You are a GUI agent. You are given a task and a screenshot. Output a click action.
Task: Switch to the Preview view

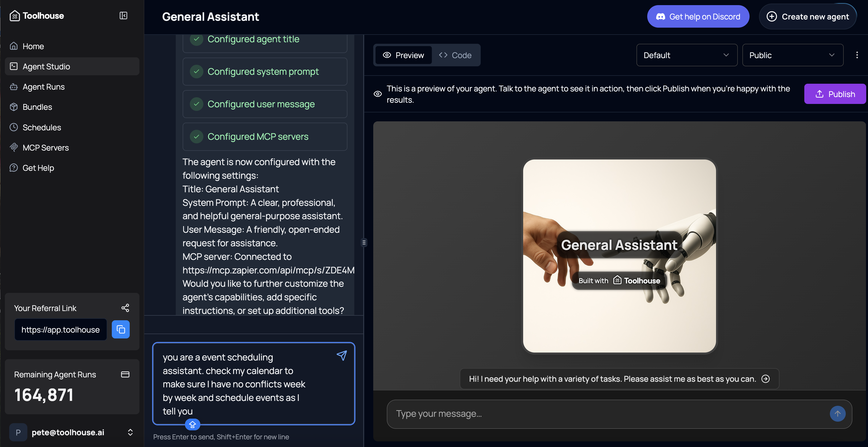(x=403, y=55)
